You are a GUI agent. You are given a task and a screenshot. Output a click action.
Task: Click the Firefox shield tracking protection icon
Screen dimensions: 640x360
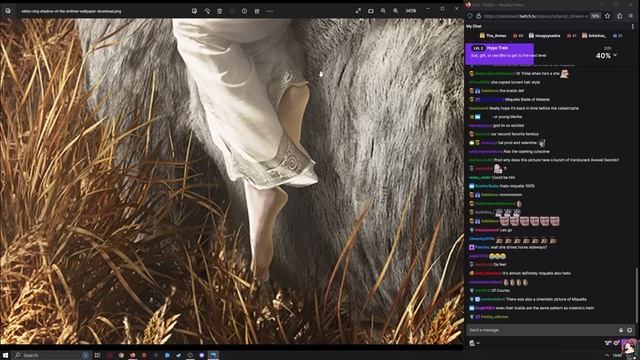(x=470, y=16)
